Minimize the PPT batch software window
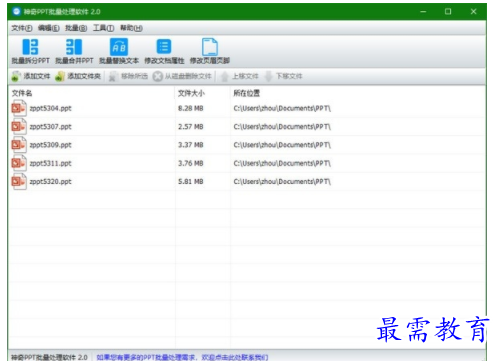 [x=423, y=12]
